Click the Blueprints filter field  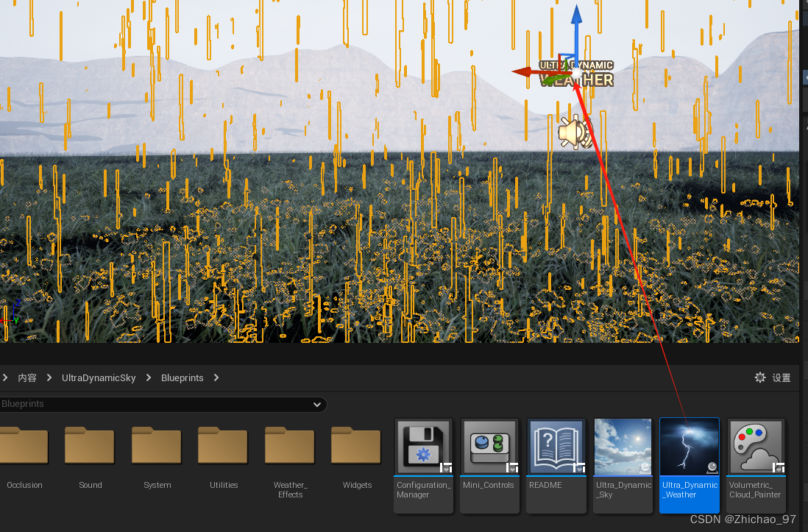163,404
